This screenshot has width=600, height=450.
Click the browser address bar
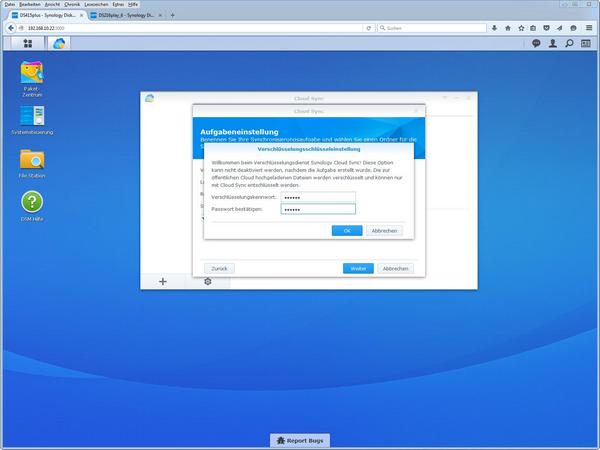pos(193,28)
